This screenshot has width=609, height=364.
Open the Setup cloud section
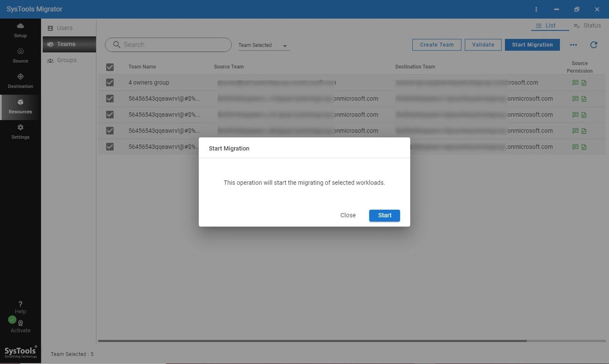[20, 30]
